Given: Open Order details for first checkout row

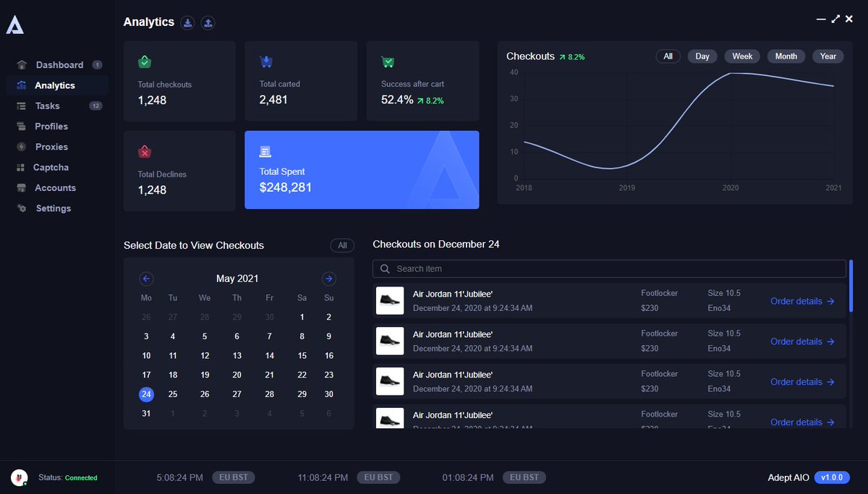Looking at the screenshot, I should point(802,301).
